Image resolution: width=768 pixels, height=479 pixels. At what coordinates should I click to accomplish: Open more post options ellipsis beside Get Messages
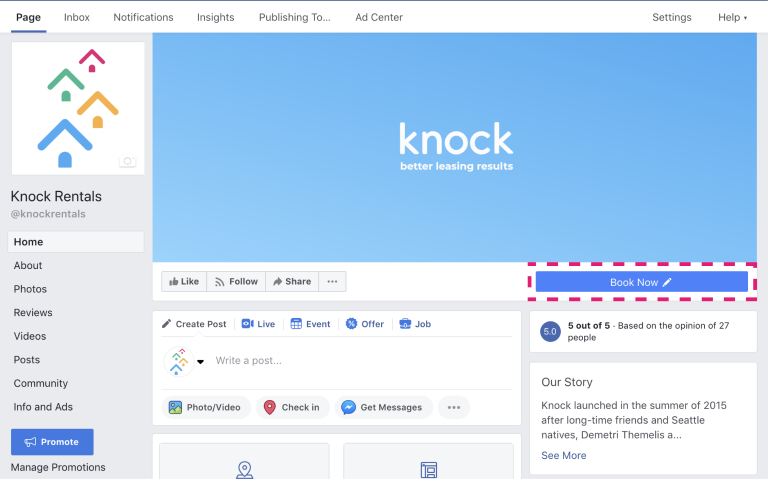point(454,407)
